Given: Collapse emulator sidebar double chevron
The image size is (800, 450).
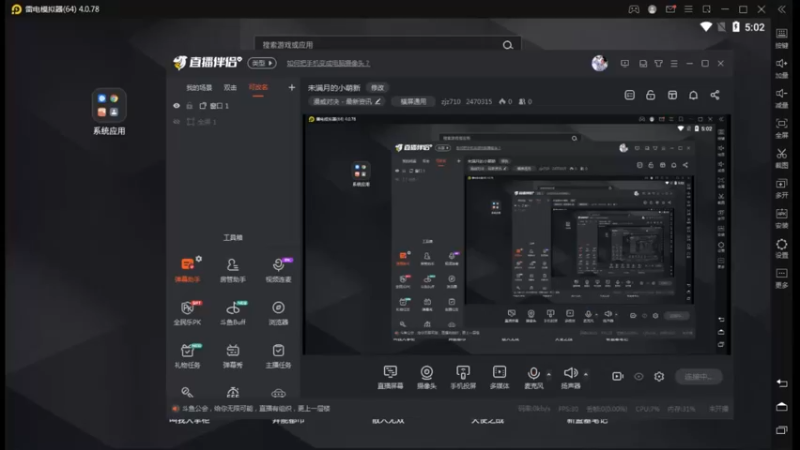Looking at the screenshot, I should point(781,9).
